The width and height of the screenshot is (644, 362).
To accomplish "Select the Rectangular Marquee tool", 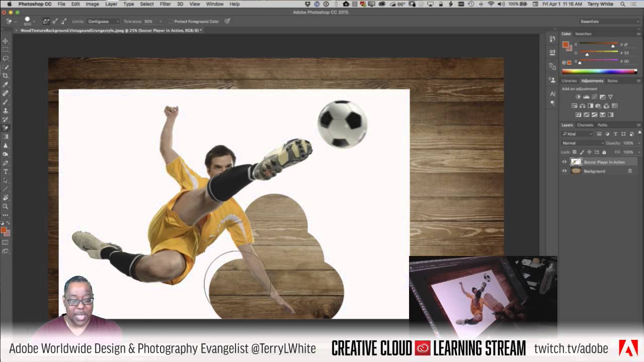I will pyautogui.click(x=6, y=49).
